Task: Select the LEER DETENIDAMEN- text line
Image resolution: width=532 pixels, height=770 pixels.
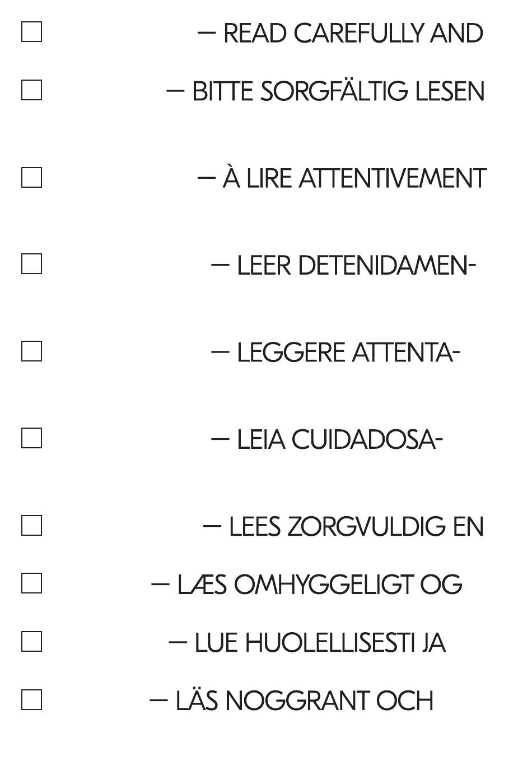Action: click(x=356, y=266)
